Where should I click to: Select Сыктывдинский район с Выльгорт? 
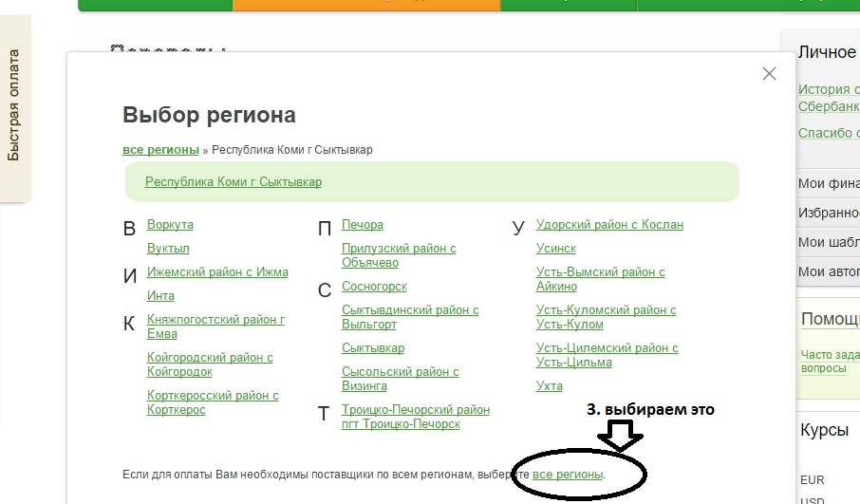[410, 316]
